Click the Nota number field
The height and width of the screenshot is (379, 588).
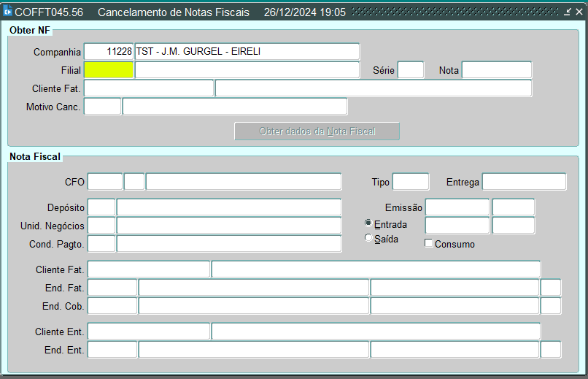(497, 70)
